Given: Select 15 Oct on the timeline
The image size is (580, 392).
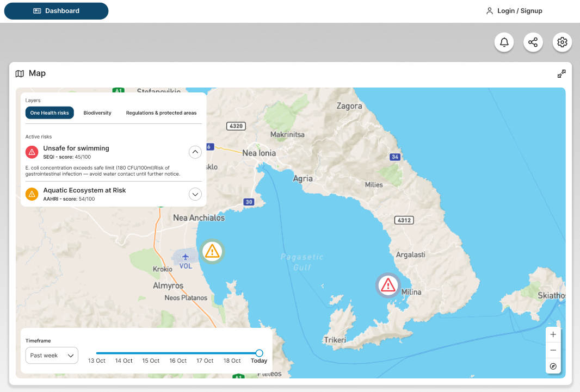Looking at the screenshot, I should 151,360.
